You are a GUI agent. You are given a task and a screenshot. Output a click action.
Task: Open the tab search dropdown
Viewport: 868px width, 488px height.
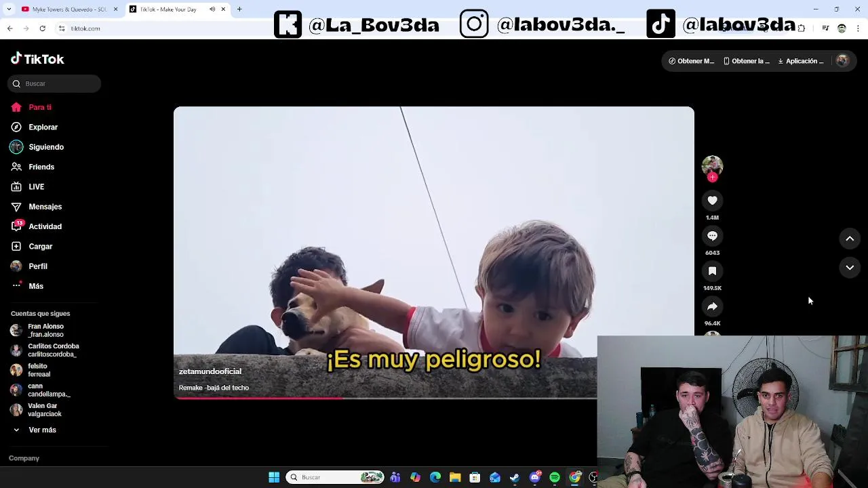tap(8, 9)
